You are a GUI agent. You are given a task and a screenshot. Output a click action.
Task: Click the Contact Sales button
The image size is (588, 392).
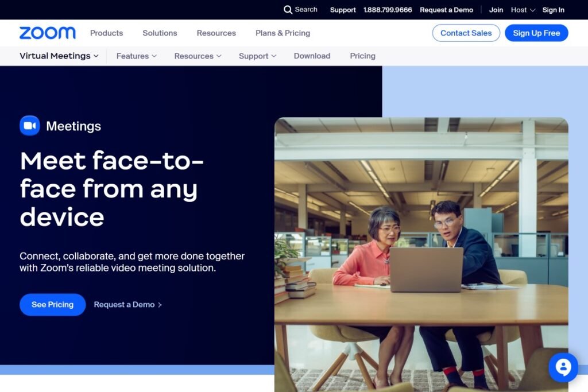point(466,33)
